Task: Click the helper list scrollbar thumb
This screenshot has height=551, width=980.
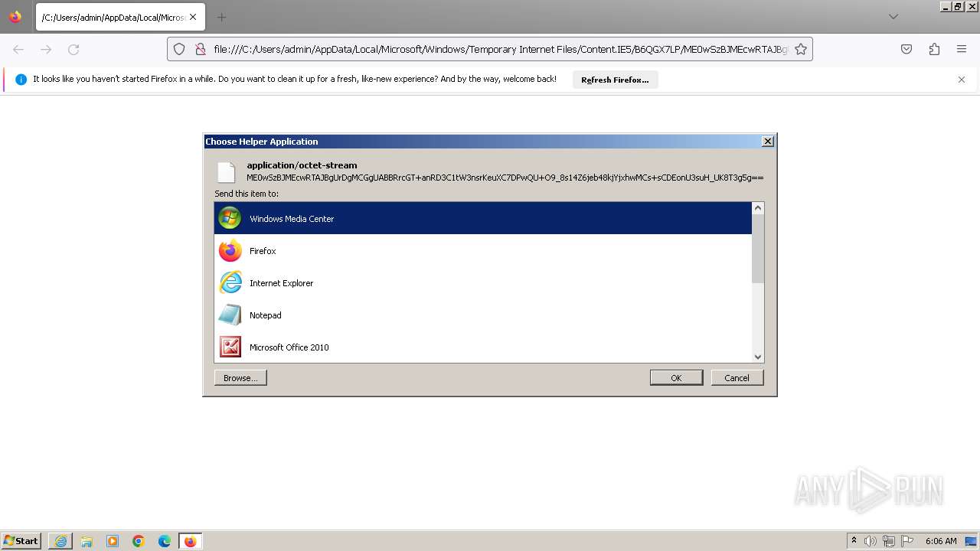Action: click(x=758, y=249)
